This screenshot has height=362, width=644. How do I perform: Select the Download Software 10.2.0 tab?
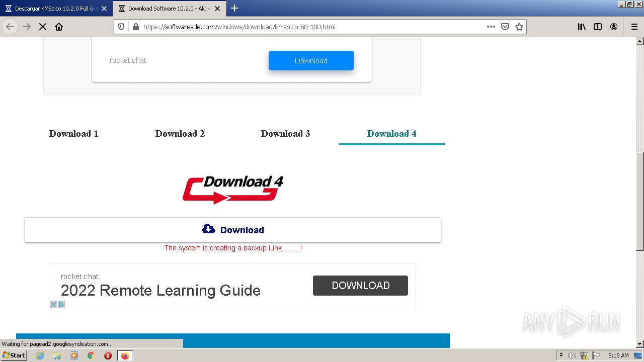click(x=169, y=9)
